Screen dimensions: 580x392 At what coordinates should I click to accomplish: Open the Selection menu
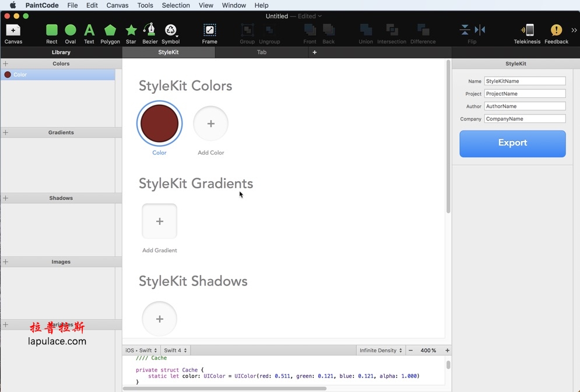[x=175, y=5]
